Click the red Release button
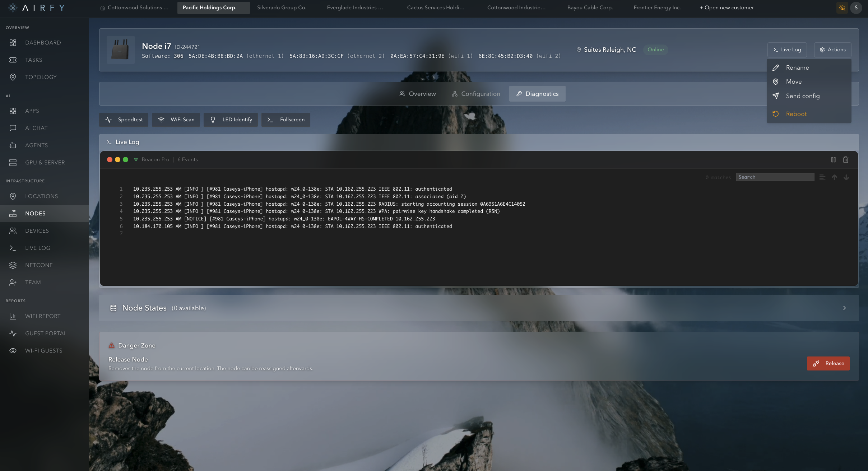The height and width of the screenshot is (471, 868). (x=828, y=363)
